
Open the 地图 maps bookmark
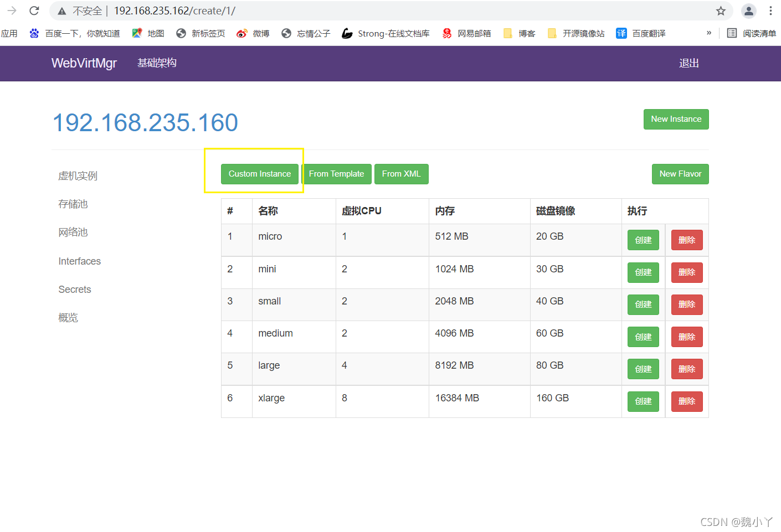pos(148,34)
